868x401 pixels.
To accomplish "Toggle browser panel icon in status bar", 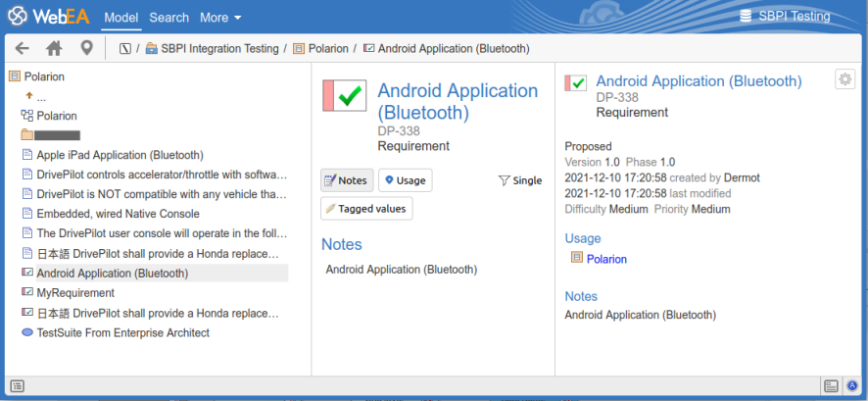I will pos(18,385).
